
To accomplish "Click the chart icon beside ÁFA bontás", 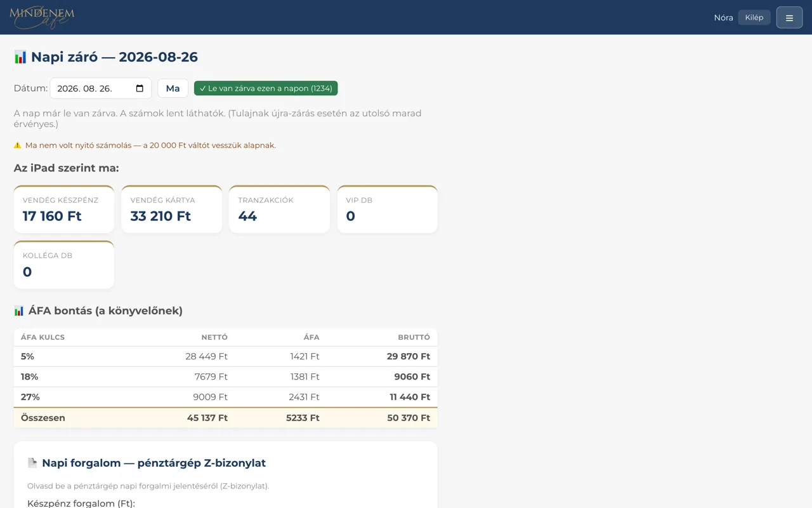I will point(19,311).
